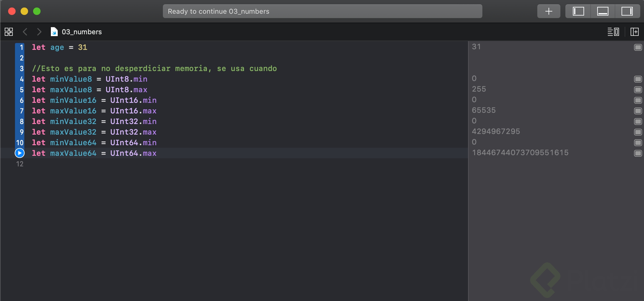The image size is (644, 301).
Task: Click line number 6 in gutter
Action: [22, 100]
